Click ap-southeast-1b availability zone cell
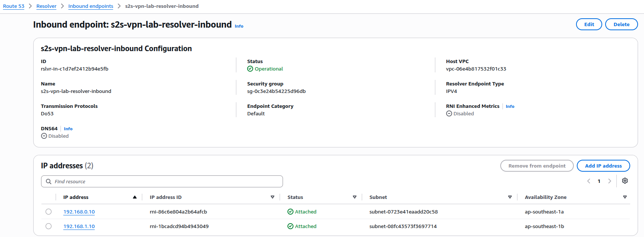Image resolution: width=644 pixels, height=237 pixels. coord(544,226)
